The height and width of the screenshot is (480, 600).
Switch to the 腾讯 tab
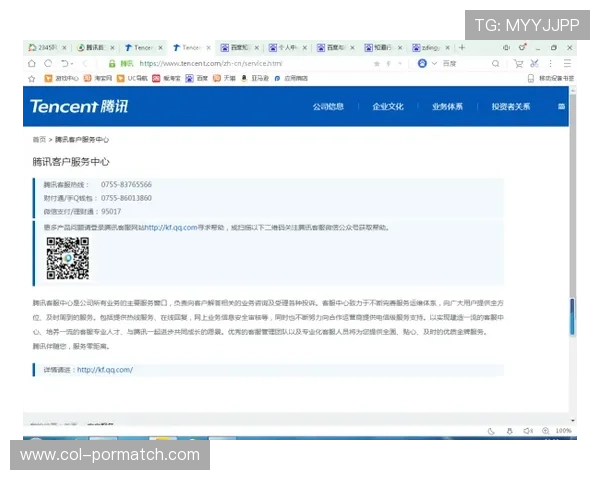[95, 47]
